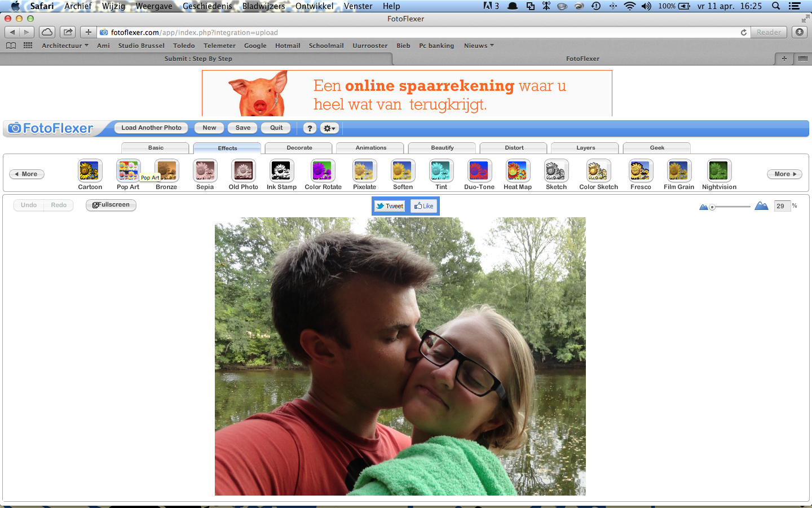Switch to the Distort tab

(514, 148)
